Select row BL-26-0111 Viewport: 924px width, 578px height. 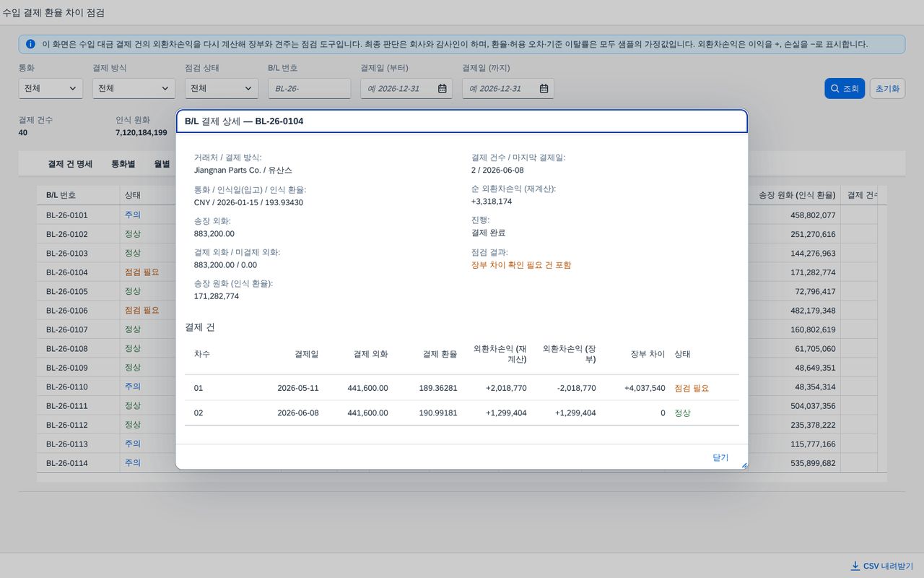pyautogui.click(x=457, y=405)
